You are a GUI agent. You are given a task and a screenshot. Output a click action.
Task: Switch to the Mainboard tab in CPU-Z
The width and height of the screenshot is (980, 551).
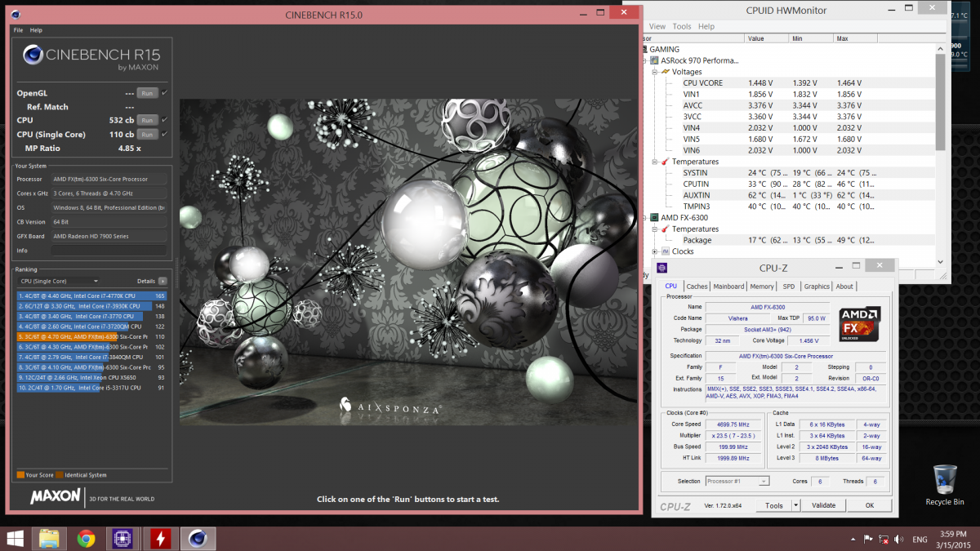[728, 287]
